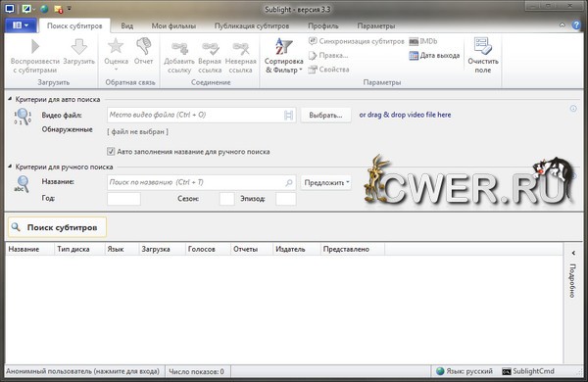Open Сортировка & Фильтр menu
The width and height of the screenshot is (588, 382).
click(284, 56)
